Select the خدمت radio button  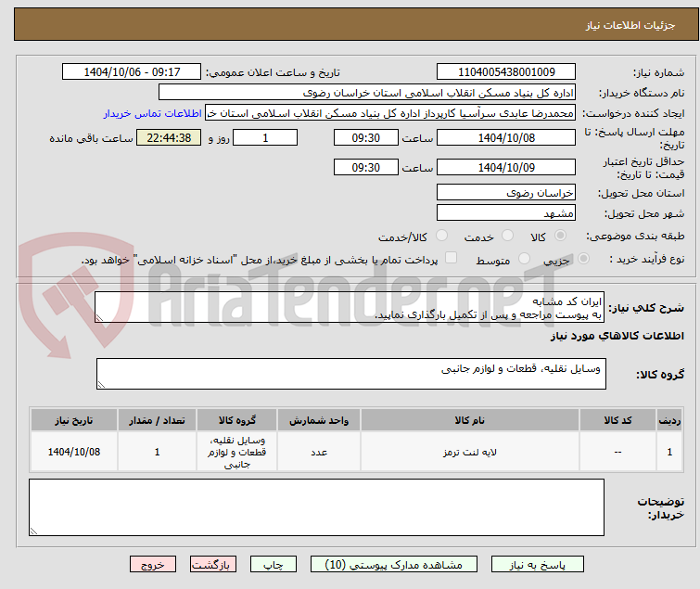click(507, 236)
